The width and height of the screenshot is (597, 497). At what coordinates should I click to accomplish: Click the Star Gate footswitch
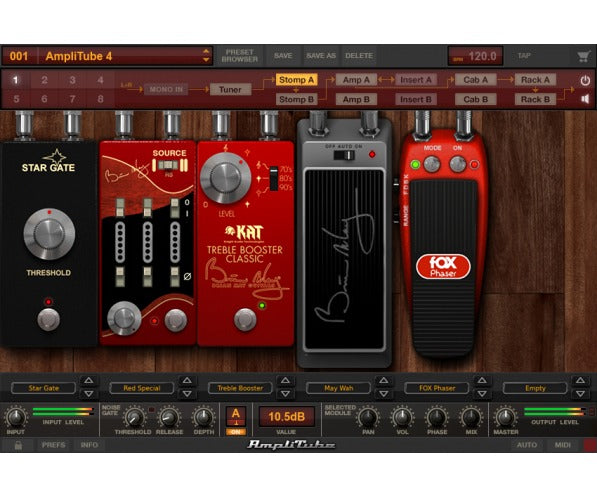pos(48,319)
